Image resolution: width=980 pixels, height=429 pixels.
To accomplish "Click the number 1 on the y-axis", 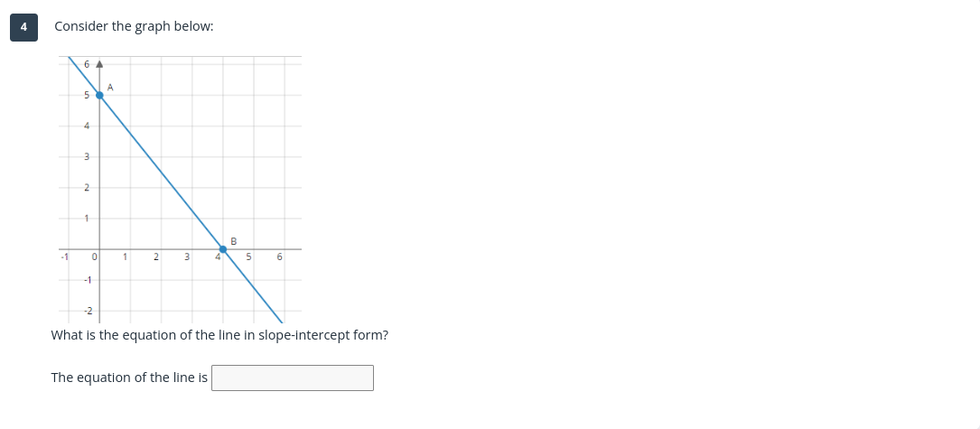I will (87, 219).
